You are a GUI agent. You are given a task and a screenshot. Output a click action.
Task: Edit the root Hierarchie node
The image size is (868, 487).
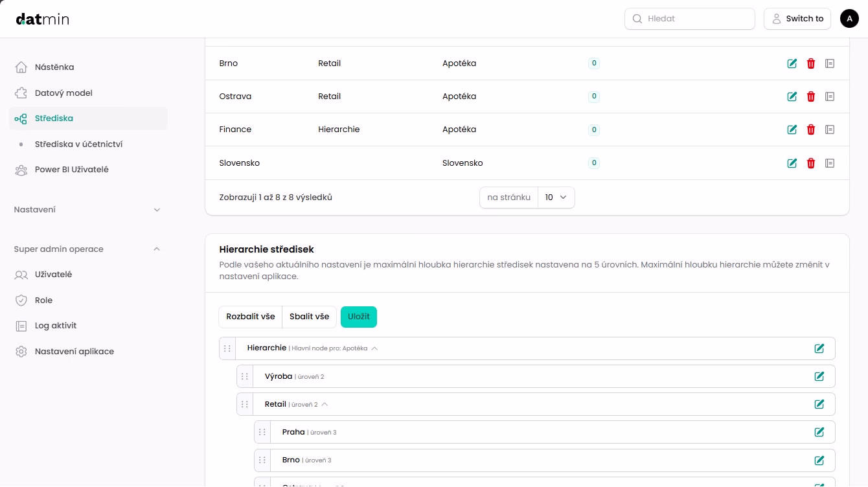[x=819, y=348]
